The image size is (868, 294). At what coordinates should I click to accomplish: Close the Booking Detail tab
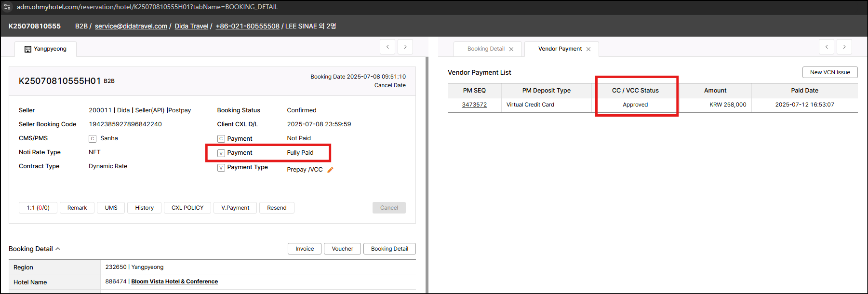(x=511, y=49)
